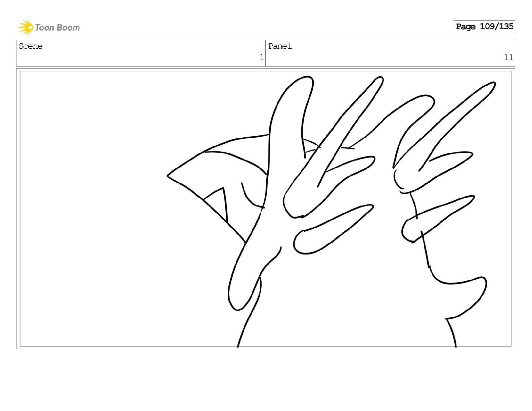Select the Scene label text
This screenshot has height=411, width=532.
[x=31, y=46]
